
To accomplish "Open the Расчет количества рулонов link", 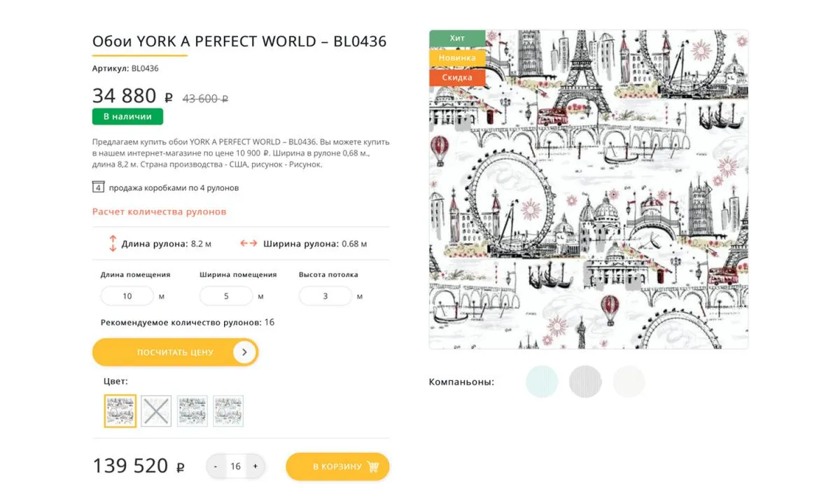I will (x=159, y=211).
